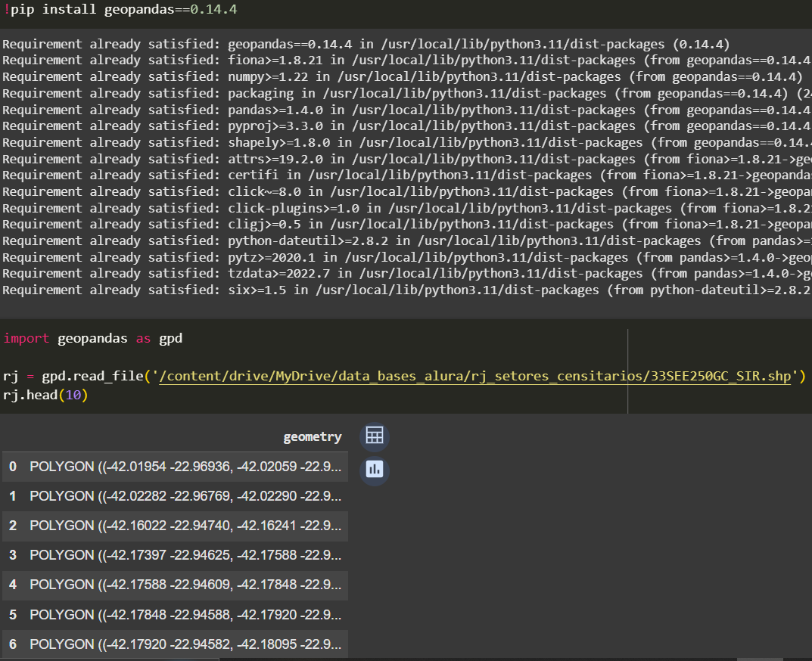Image resolution: width=812 pixels, height=661 pixels.
Task: Click output line mentioning pytz>=2020.1
Action: (x=406, y=258)
